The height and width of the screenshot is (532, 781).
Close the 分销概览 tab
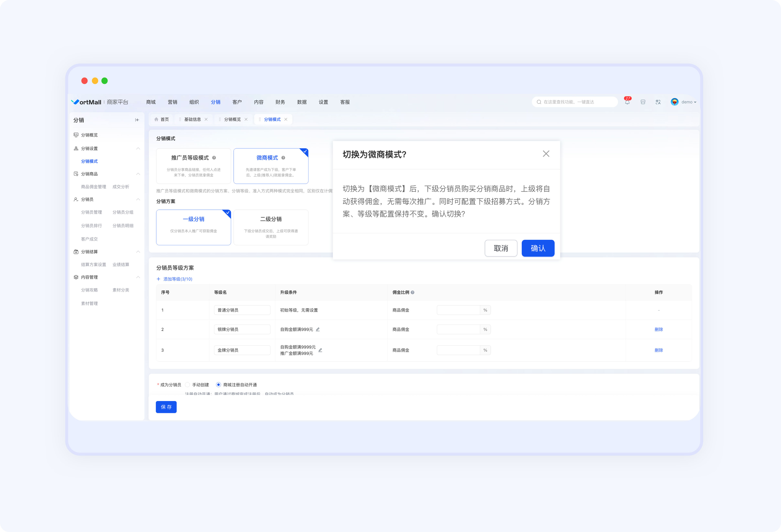pos(246,120)
